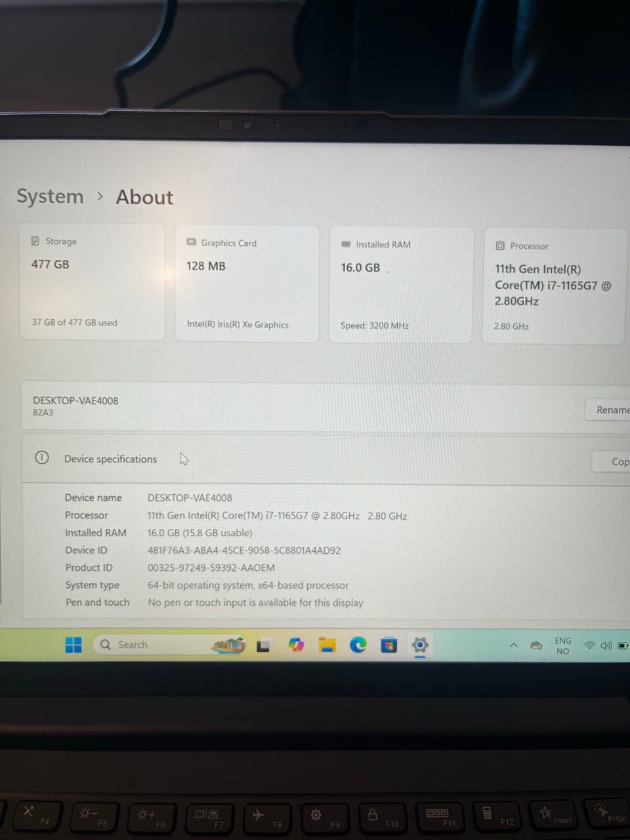Open the Windows Start menu
630x840 pixels.
pyautogui.click(x=73, y=644)
